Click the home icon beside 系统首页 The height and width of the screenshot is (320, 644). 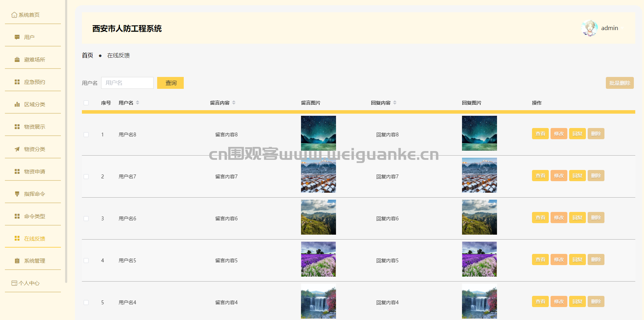point(14,15)
